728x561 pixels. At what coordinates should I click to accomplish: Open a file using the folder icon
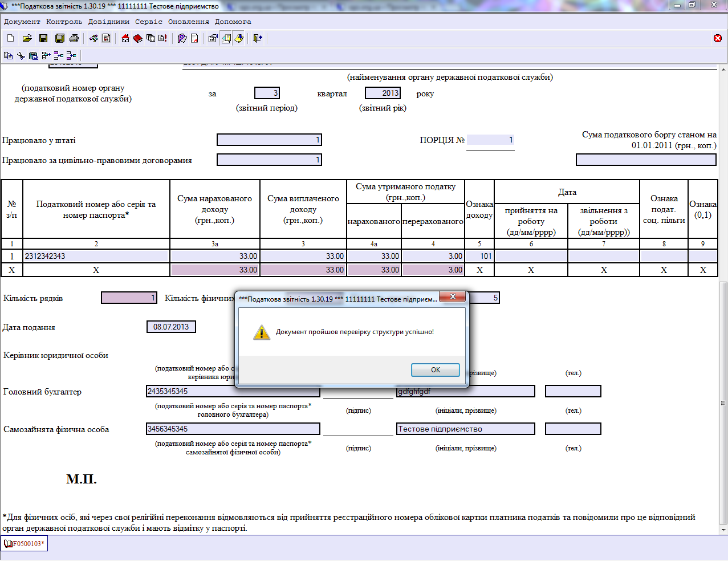tap(27, 38)
